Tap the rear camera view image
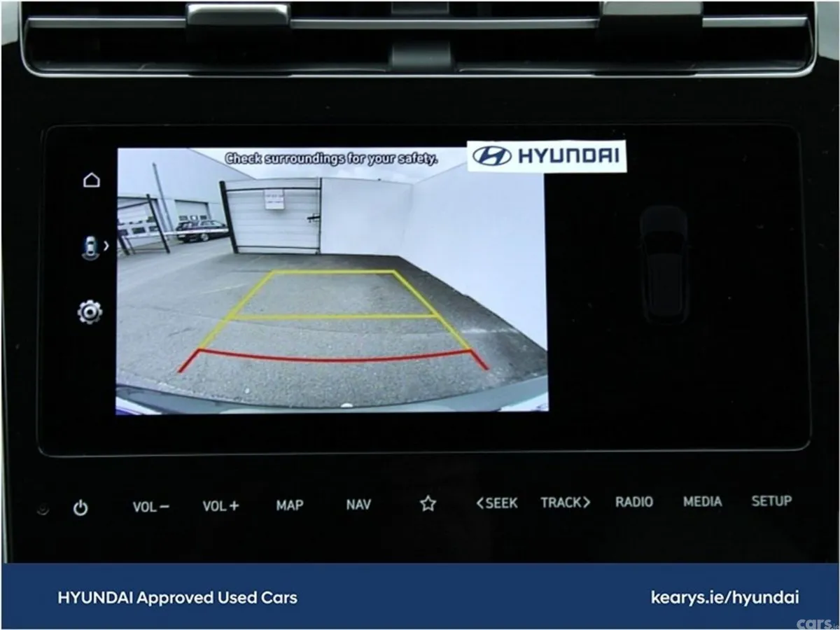Image resolution: width=840 pixels, height=630 pixels. click(x=332, y=281)
